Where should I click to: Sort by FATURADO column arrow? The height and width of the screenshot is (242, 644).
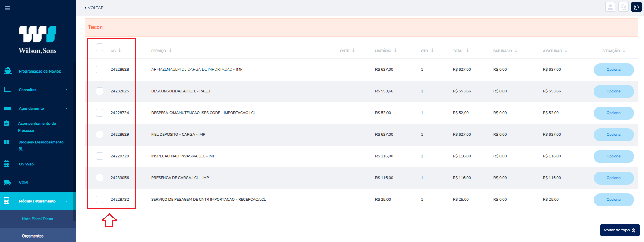point(516,51)
